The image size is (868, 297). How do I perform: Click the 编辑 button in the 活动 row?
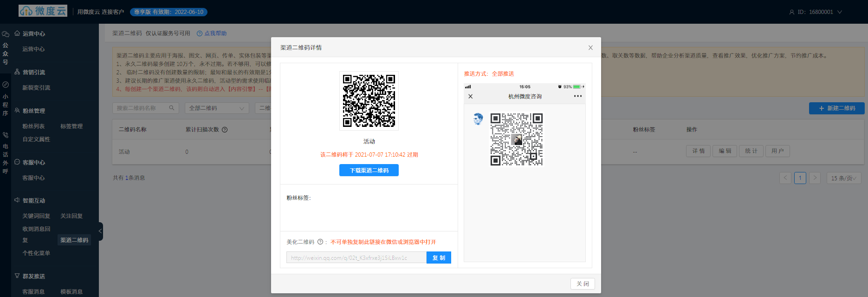725,151
